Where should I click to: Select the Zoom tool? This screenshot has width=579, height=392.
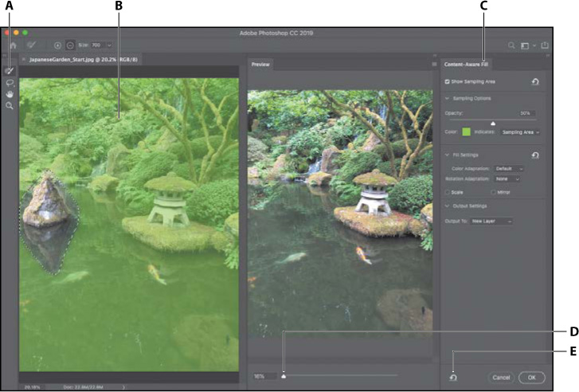click(x=10, y=105)
